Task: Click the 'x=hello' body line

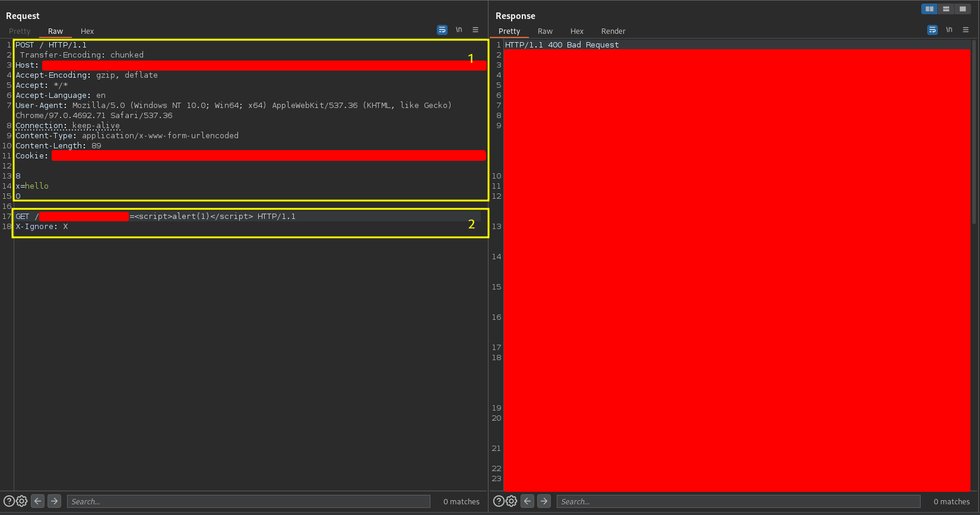Action: [x=32, y=186]
